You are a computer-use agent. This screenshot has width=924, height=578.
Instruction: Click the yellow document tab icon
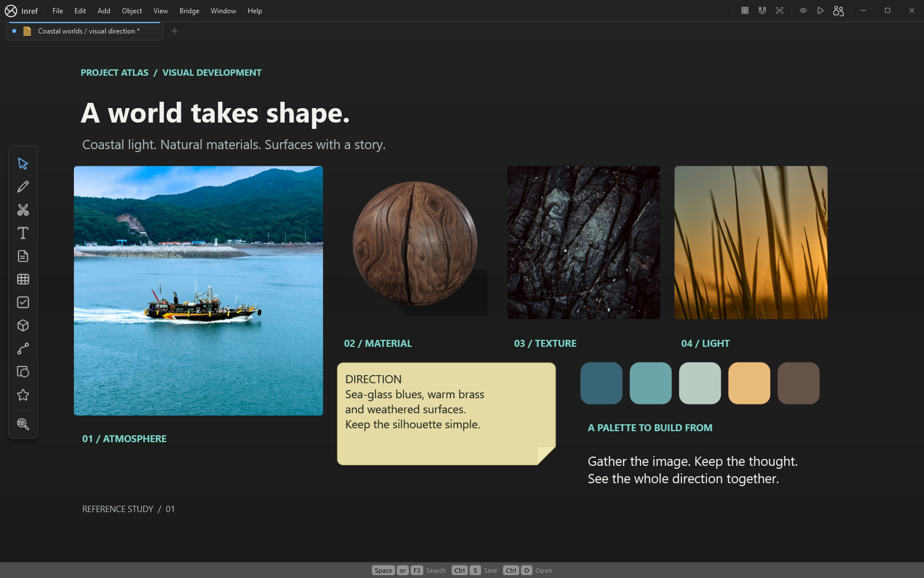pos(27,31)
